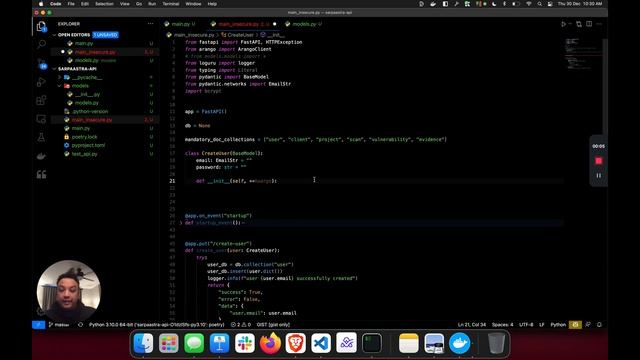Screen dimensions: 640x360
Task: Change indentation via Spaces: 4
Action: pyautogui.click(x=502, y=325)
